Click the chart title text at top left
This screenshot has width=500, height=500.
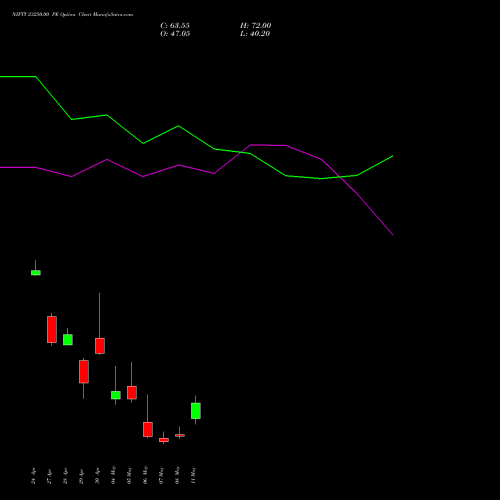tap(72, 14)
